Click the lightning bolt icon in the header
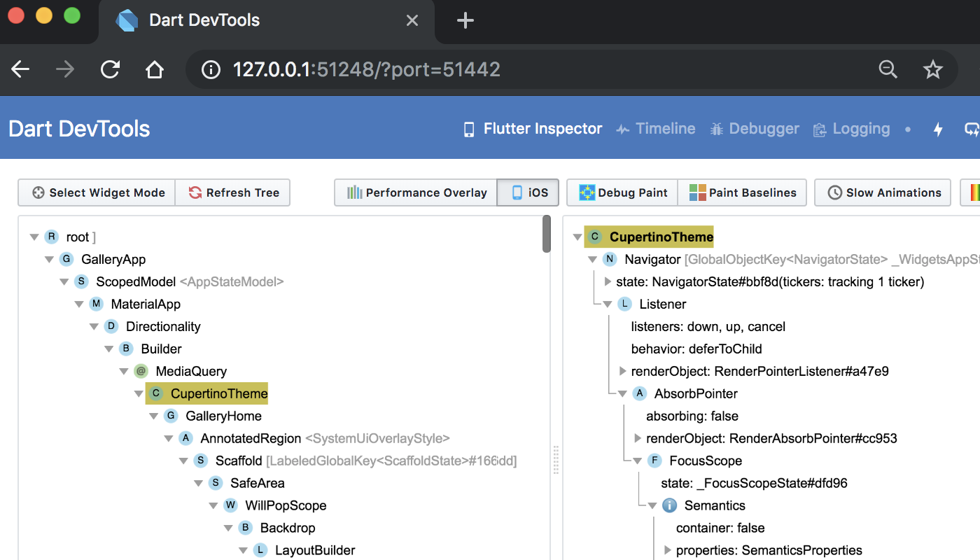The height and width of the screenshot is (560, 980). click(938, 129)
